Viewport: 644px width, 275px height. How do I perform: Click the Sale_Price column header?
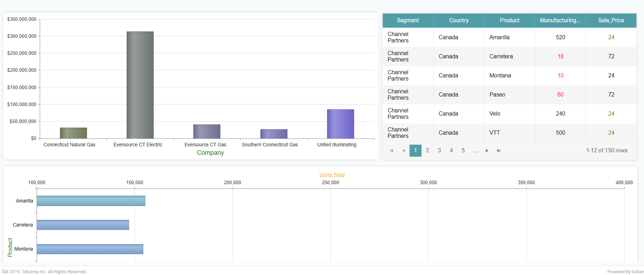click(611, 21)
